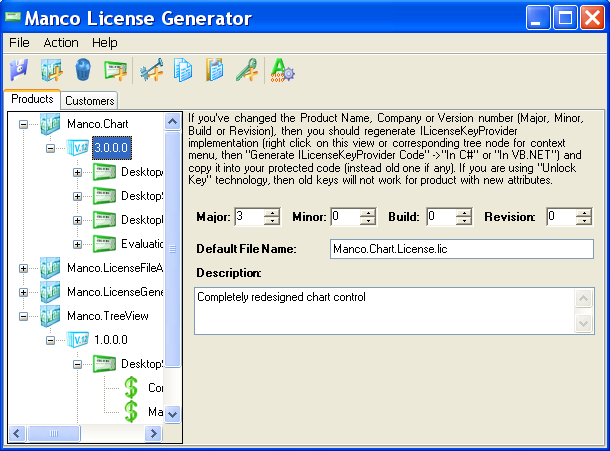Expand the Manco.LicenseFileA product node
The width and height of the screenshot is (610, 451).
pos(23,268)
